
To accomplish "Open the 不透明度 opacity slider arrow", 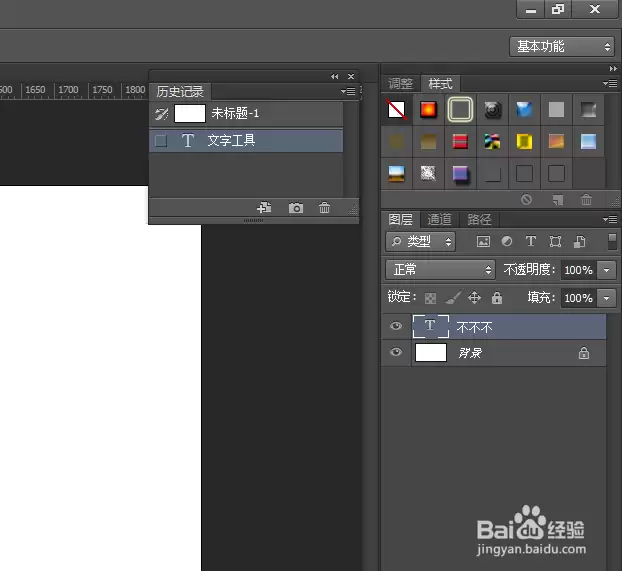I will point(607,270).
